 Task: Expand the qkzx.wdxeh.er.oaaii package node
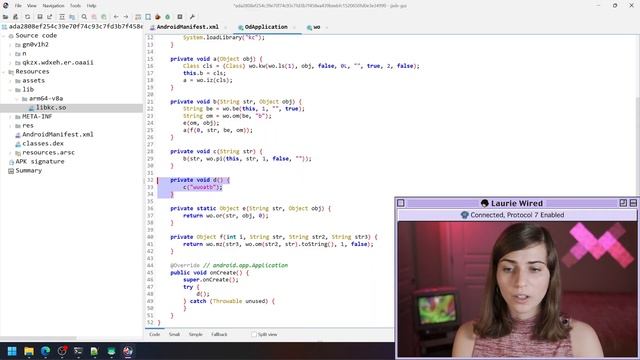click(11, 63)
